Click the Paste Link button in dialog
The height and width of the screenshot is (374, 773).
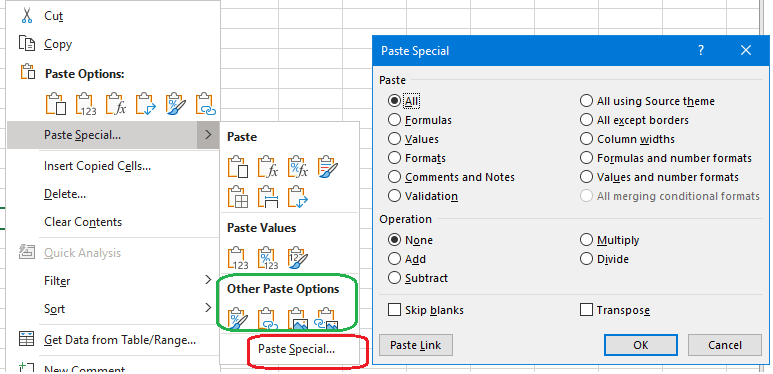point(416,345)
